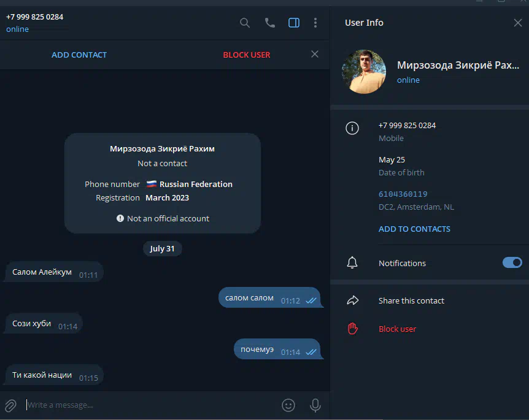Screen dimensions: 529x420
Task: Copy phone number +7 999 825 0284 in User Info
Action: tap(407, 126)
